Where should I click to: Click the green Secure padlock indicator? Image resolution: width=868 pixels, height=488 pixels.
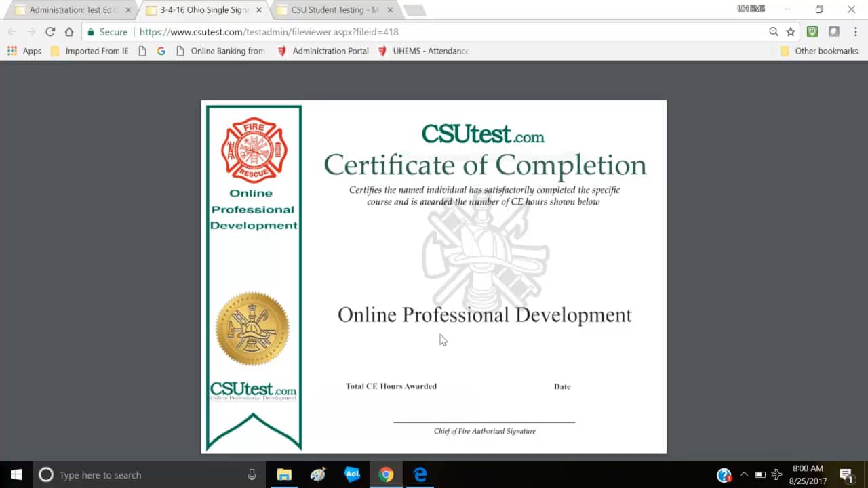107,32
